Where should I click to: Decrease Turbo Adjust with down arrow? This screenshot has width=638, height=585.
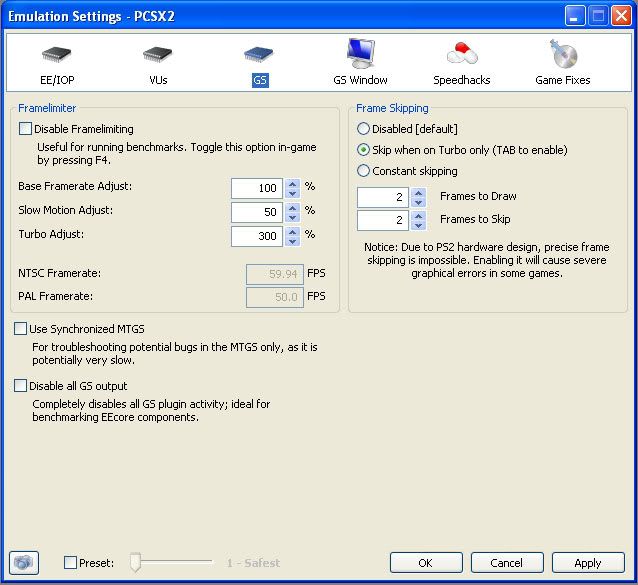pyautogui.click(x=292, y=241)
